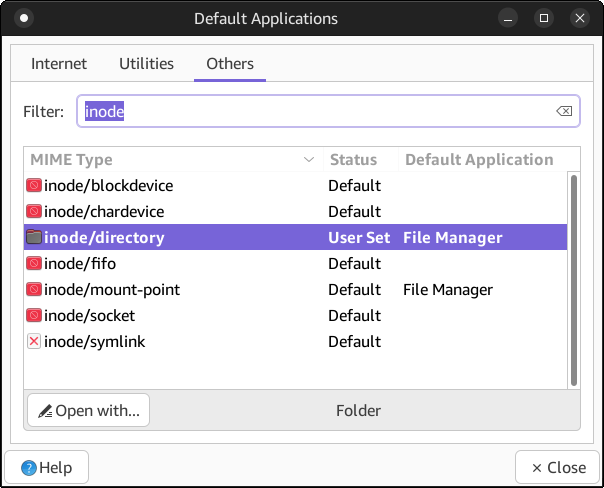Image resolution: width=604 pixels, height=488 pixels.
Task: Maximize the Default Applications window
Action: click(544, 18)
